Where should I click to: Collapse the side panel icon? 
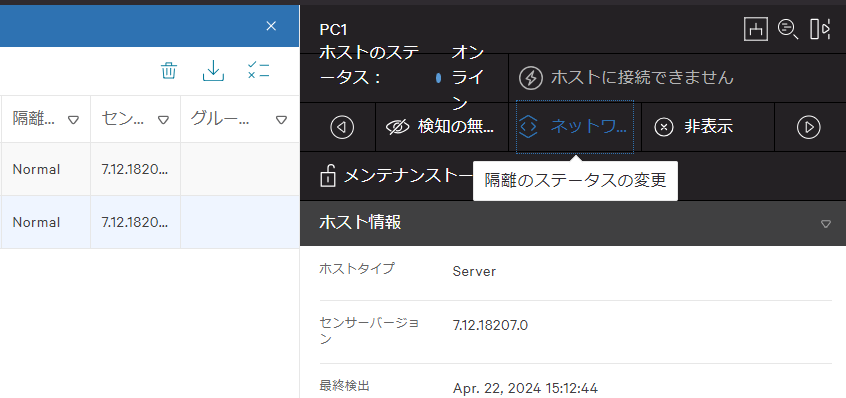point(820,29)
